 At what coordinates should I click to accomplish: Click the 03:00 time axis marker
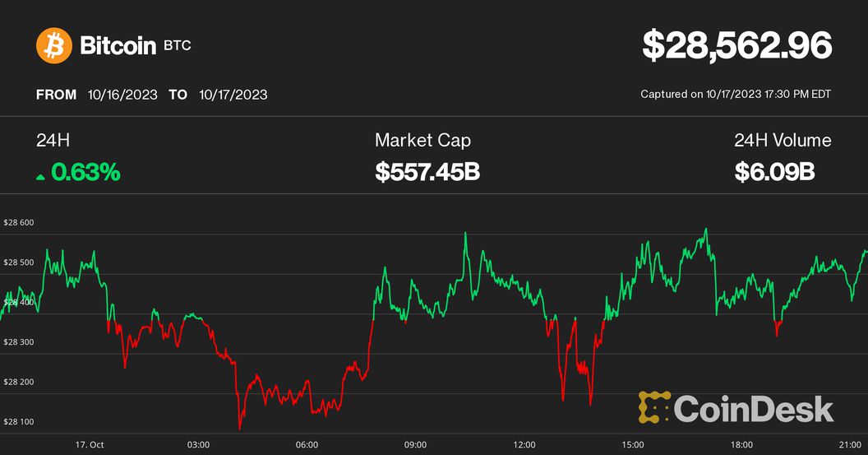click(x=198, y=444)
